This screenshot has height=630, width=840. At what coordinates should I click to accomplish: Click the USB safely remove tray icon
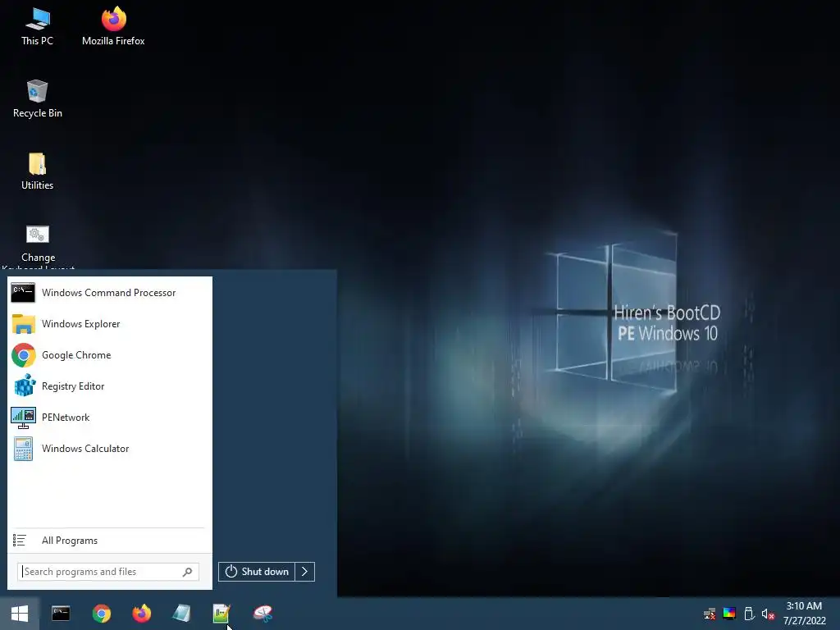click(749, 614)
